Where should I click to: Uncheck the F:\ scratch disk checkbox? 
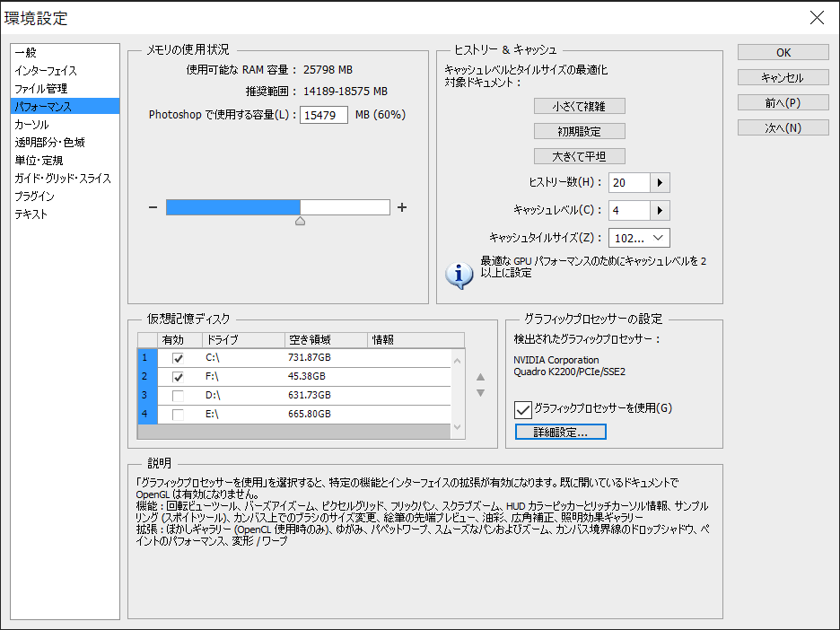[179, 377]
